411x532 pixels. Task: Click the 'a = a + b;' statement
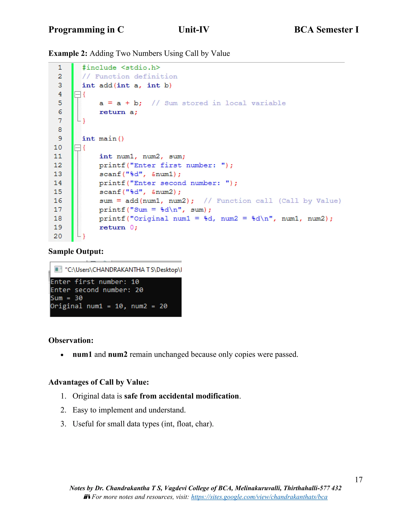tap(121, 103)
